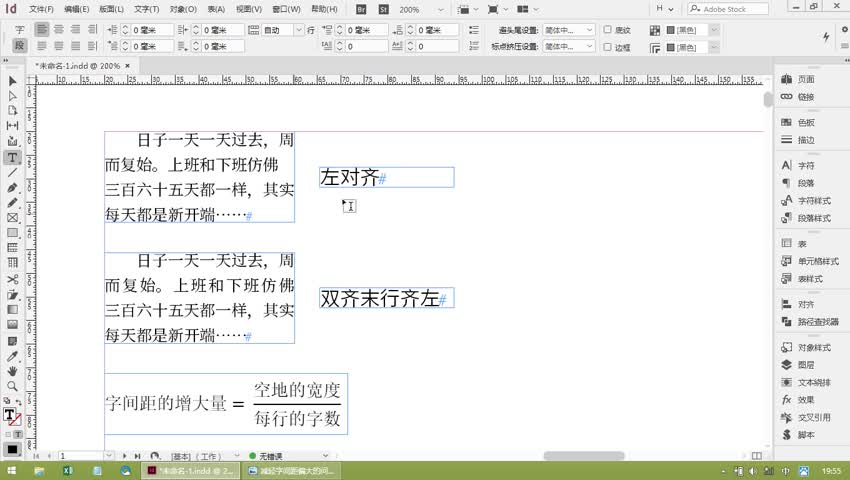Open the 段落样式 panel

[x=812, y=218]
